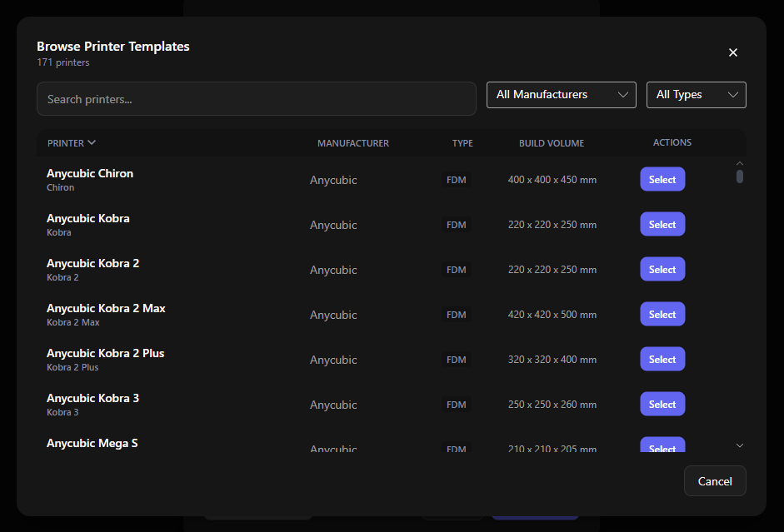This screenshot has height=532, width=784.
Task: Click the 171 printers count text
Action: tap(63, 62)
